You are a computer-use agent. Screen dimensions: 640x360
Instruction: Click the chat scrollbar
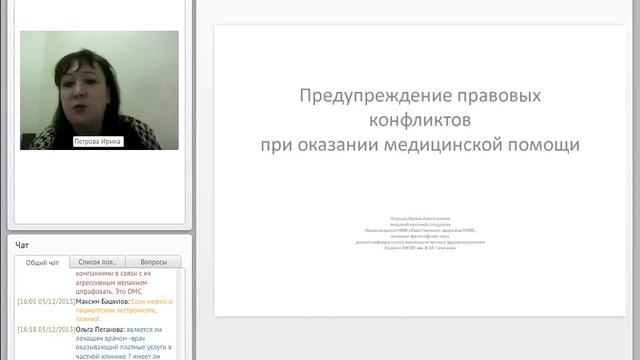pyautogui.click(x=179, y=314)
